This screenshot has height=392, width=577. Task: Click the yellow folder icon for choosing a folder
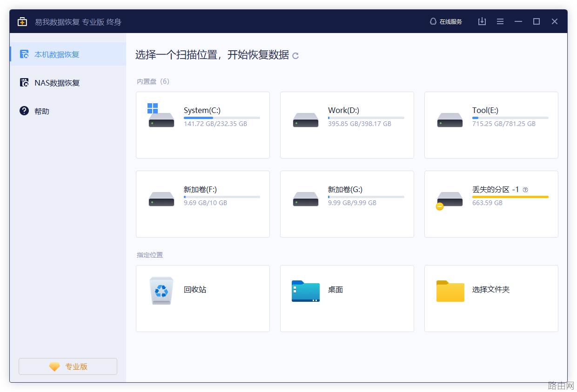[x=450, y=291]
